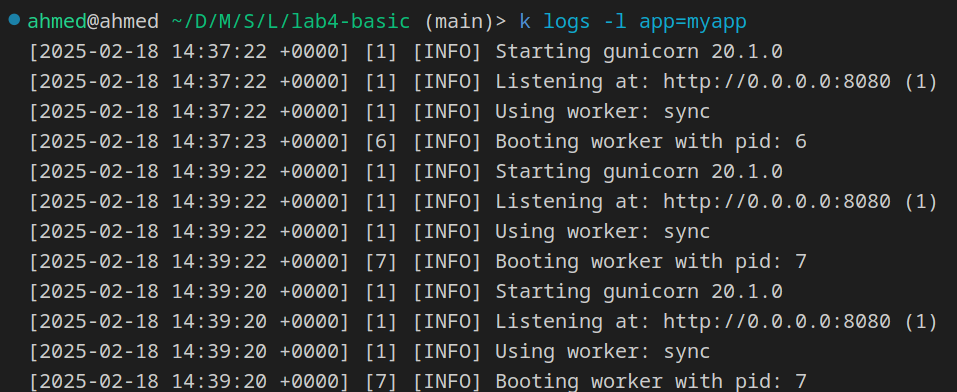Click the '[6]' process id bracket
The width and height of the screenshot is (957, 392).
[x=381, y=142]
